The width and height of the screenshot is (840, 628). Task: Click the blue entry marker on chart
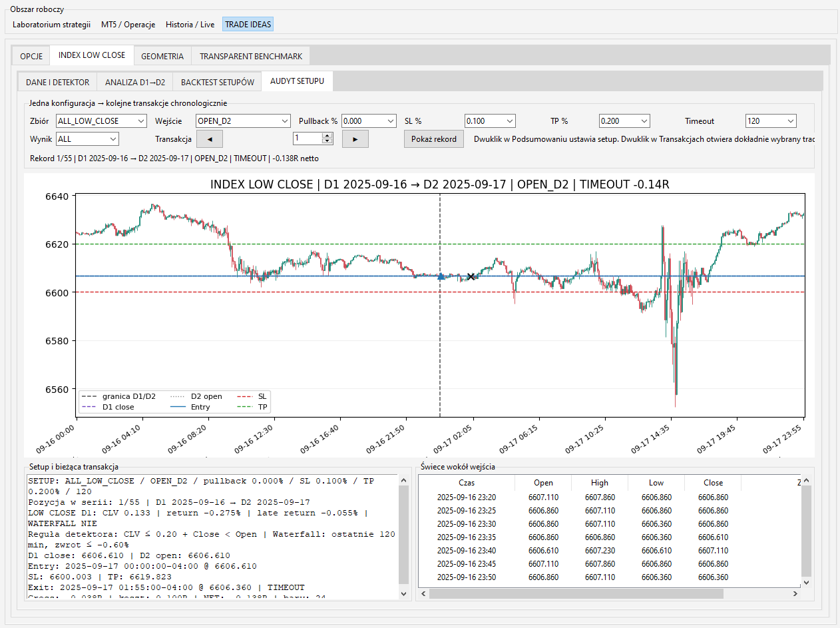click(441, 276)
